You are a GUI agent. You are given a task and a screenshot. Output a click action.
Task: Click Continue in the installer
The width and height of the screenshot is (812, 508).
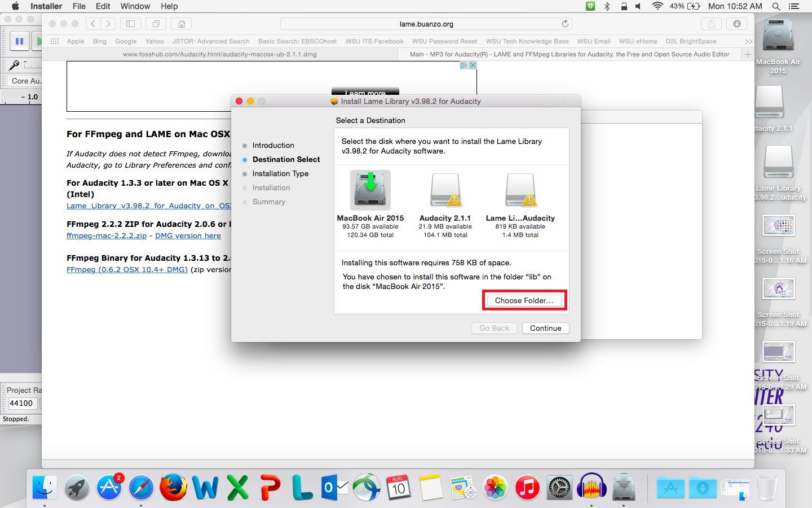545,328
